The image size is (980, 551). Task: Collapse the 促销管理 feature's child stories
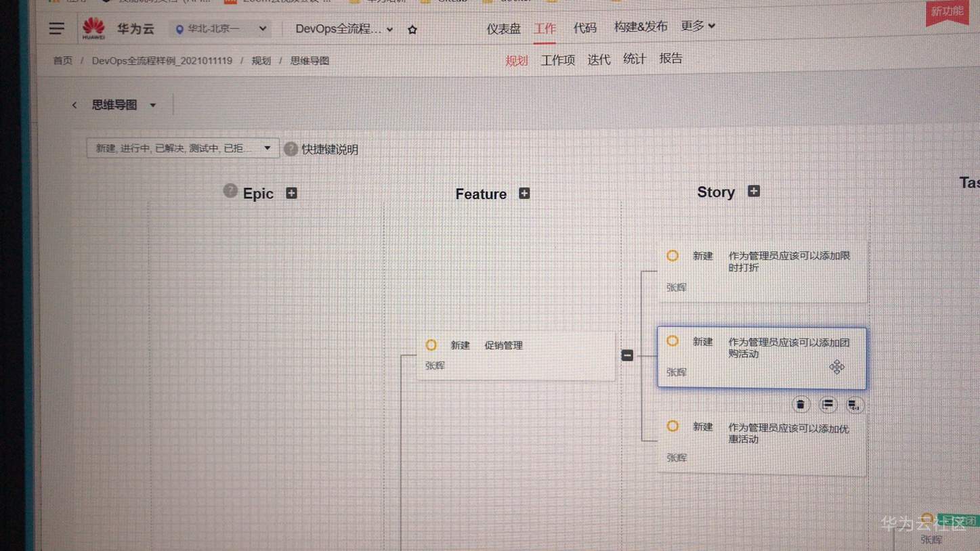click(x=627, y=355)
